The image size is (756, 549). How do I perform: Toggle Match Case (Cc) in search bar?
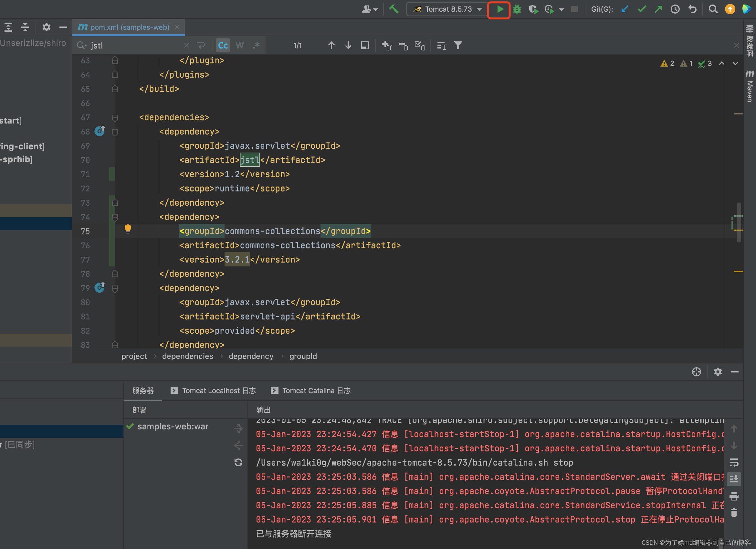pyautogui.click(x=223, y=45)
